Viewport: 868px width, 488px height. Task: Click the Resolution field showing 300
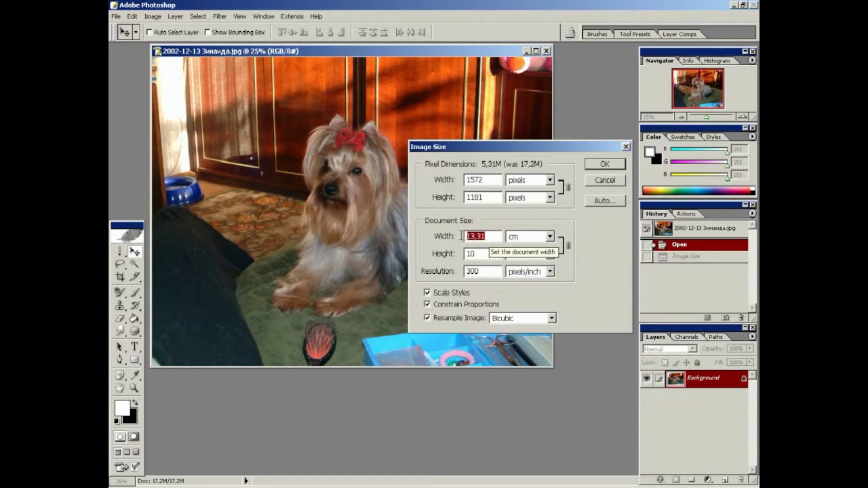pos(483,272)
